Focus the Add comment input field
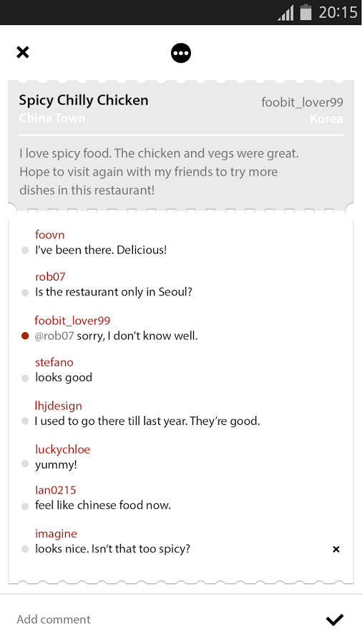The height and width of the screenshot is (644, 362). tap(164, 620)
